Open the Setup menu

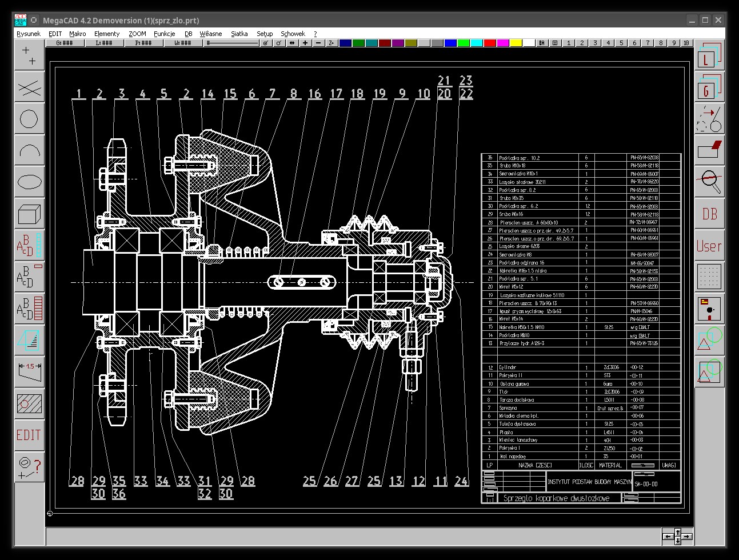pos(265,34)
